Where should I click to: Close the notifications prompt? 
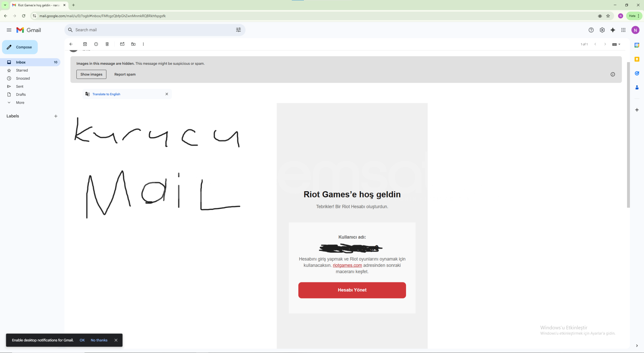click(x=116, y=340)
